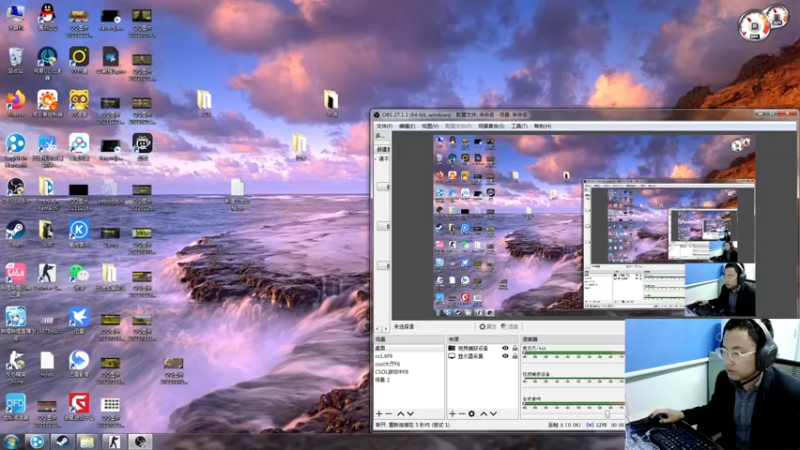Launch the Firefox desktop shortcut
This screenshot has height=450, width=800.
click(x=16, y=103)
